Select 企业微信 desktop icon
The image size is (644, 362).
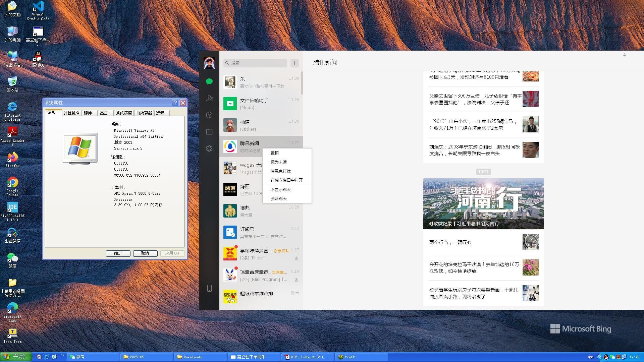(12, 235)
